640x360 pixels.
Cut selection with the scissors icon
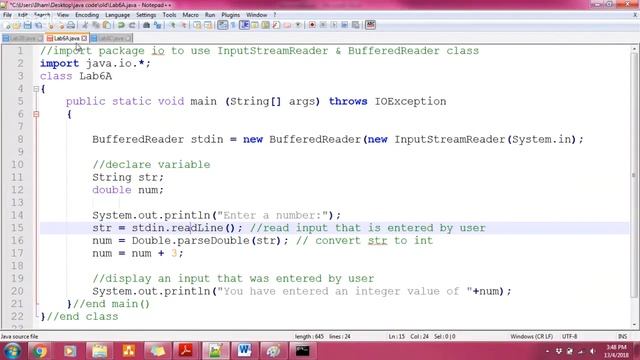85,25
